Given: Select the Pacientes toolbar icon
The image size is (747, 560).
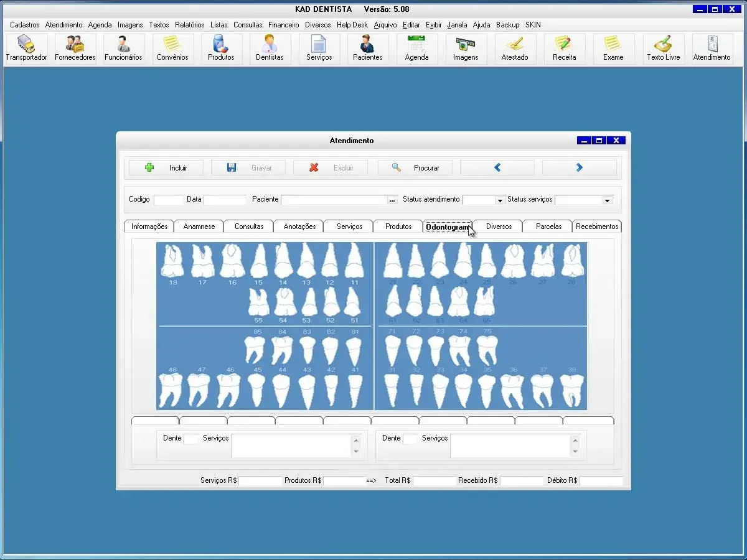Looking at the screenshot, I should 367,49.
